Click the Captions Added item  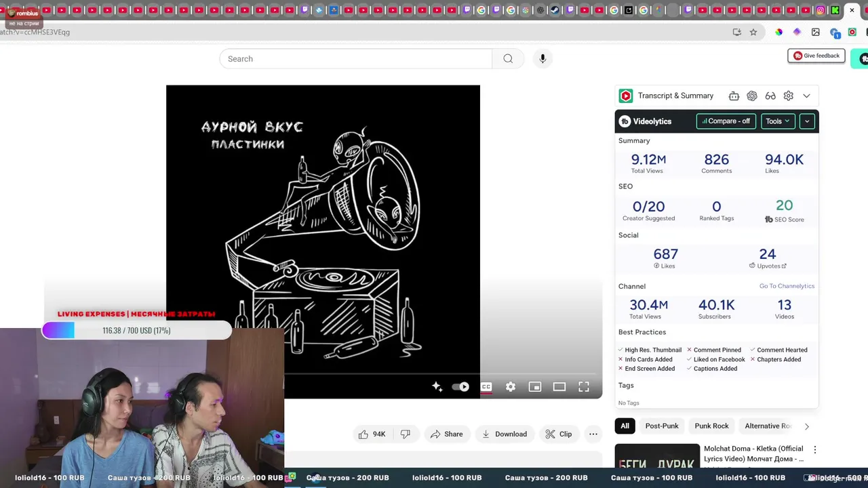coord(712,369)
